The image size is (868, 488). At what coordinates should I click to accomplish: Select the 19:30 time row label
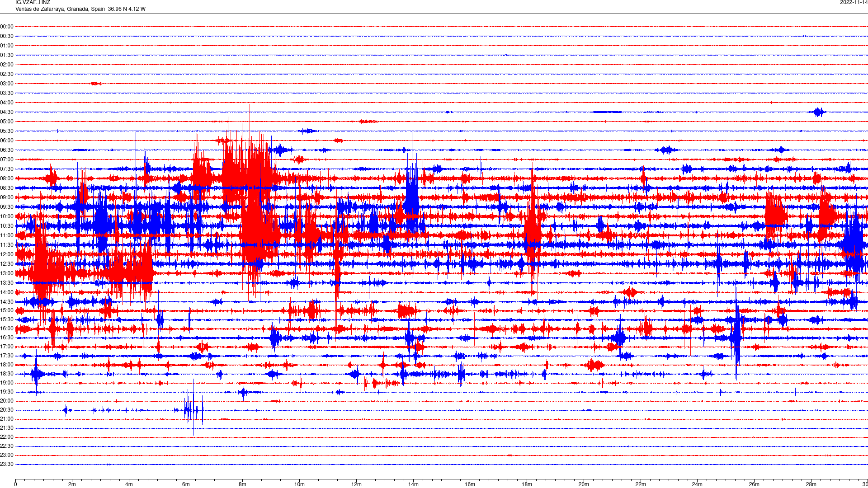tap(7, 392)
